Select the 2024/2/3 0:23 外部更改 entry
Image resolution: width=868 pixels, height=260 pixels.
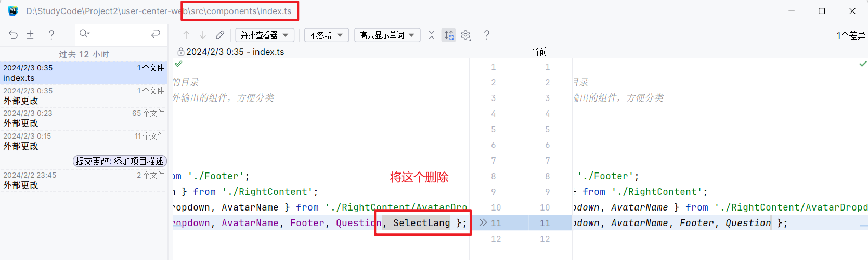tap(83, 118)
